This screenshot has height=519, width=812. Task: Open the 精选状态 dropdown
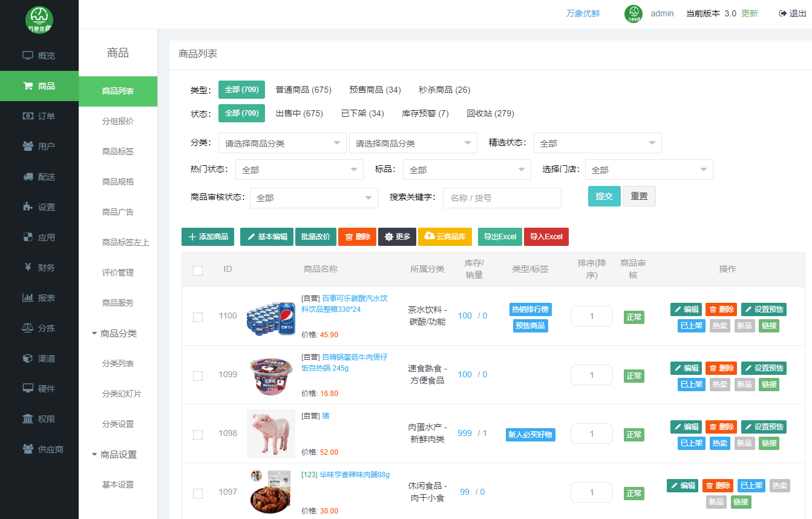tap(597, 144)
